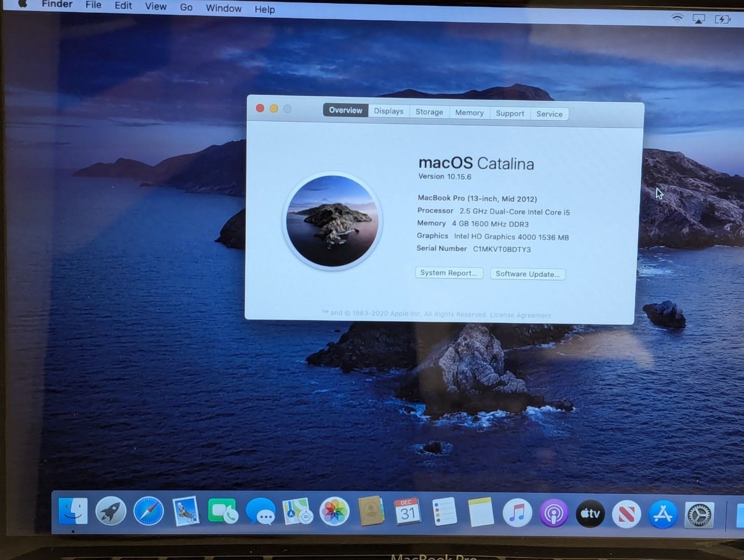Open the Podcasts app icon

tap(554, 514)
